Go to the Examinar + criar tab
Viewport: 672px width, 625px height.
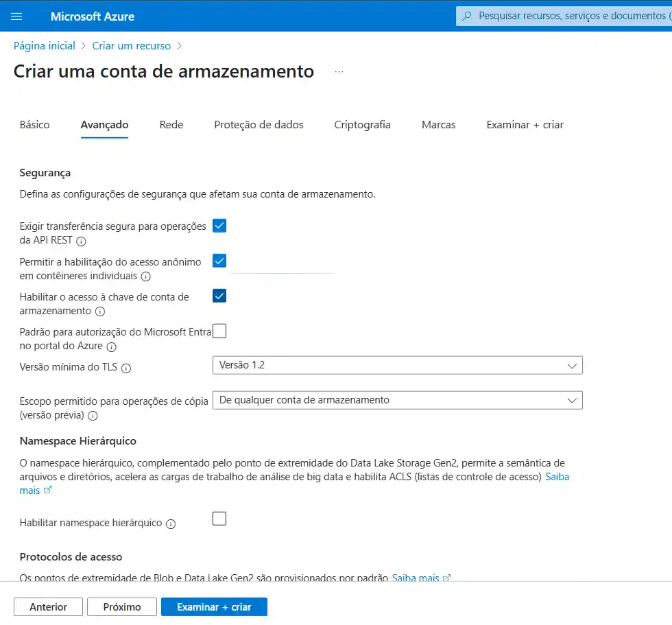coord(525,125)
